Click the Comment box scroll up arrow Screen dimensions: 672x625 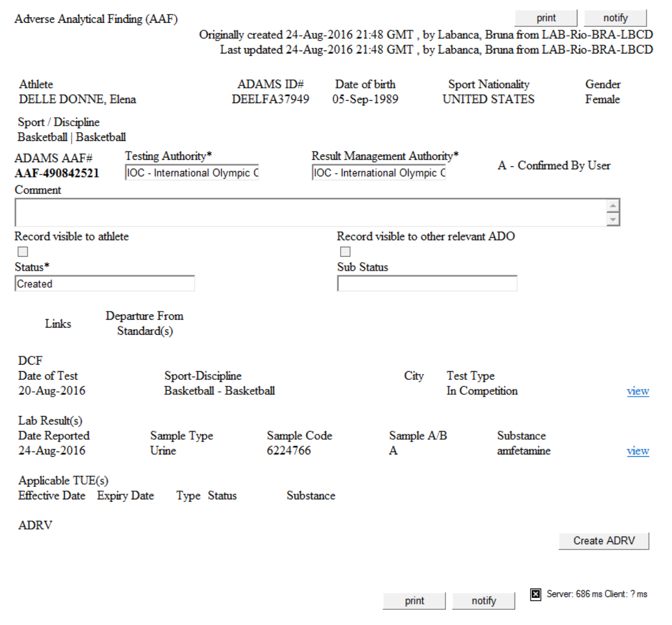click(x=613, y=206)
